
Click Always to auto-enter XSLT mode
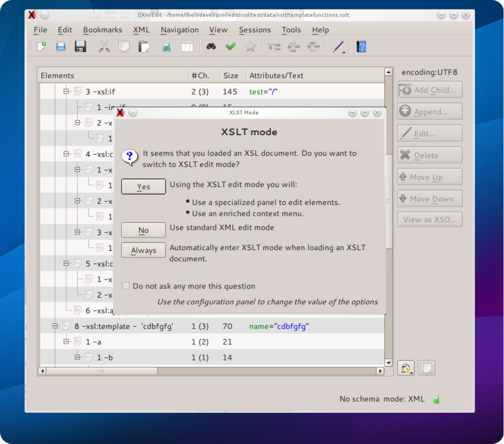144,251
